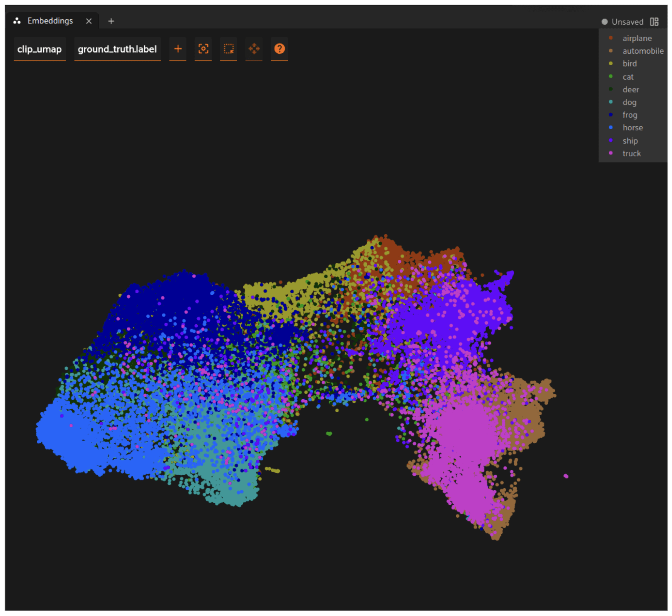Click the orange plus icon in the plot toolbar
The width and height of the screenshot is (672, 616).
coord(178,49)
